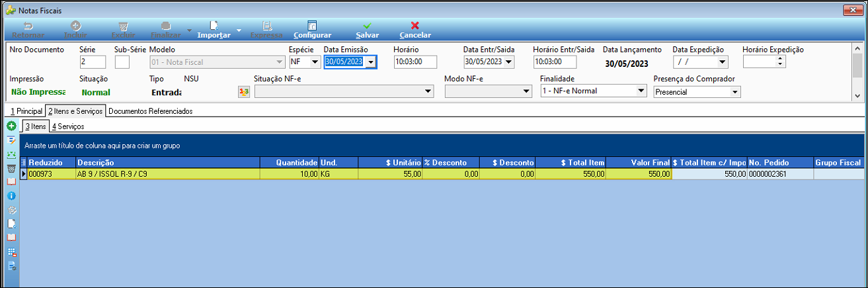Click the Horário time field

[x=416, y=62]
